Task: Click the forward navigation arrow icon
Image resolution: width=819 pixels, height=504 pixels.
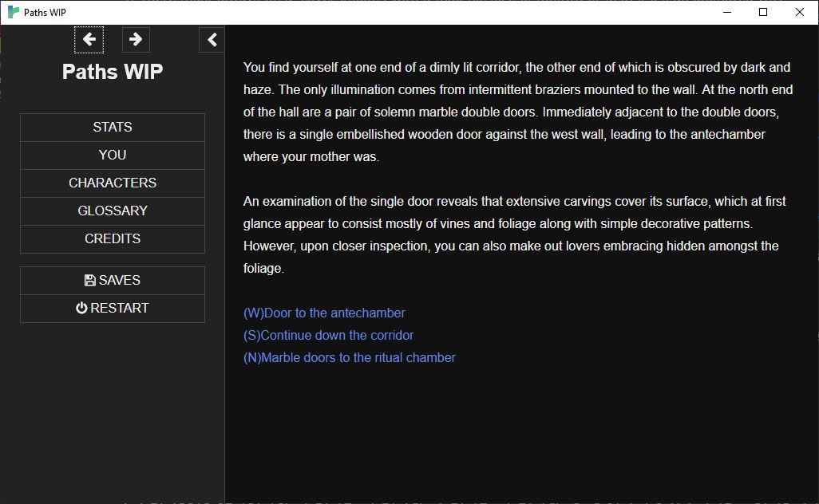Action: (x=135, y=39)
